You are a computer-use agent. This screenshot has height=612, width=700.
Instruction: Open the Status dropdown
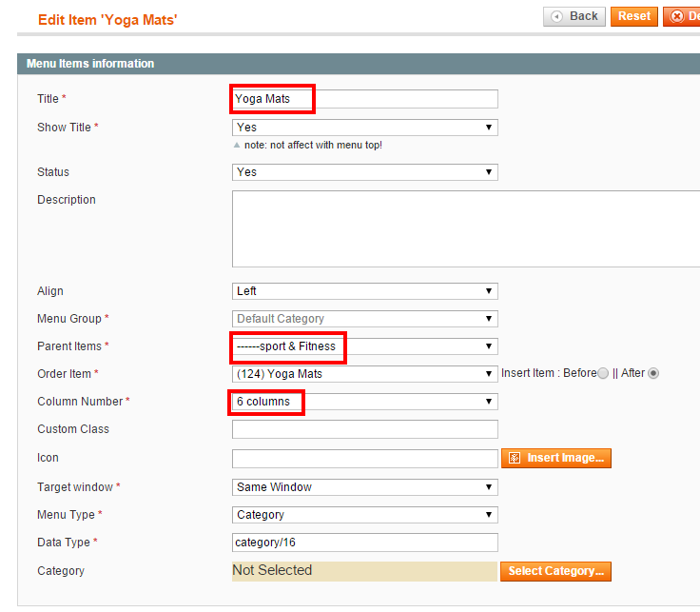click(364, 172)
